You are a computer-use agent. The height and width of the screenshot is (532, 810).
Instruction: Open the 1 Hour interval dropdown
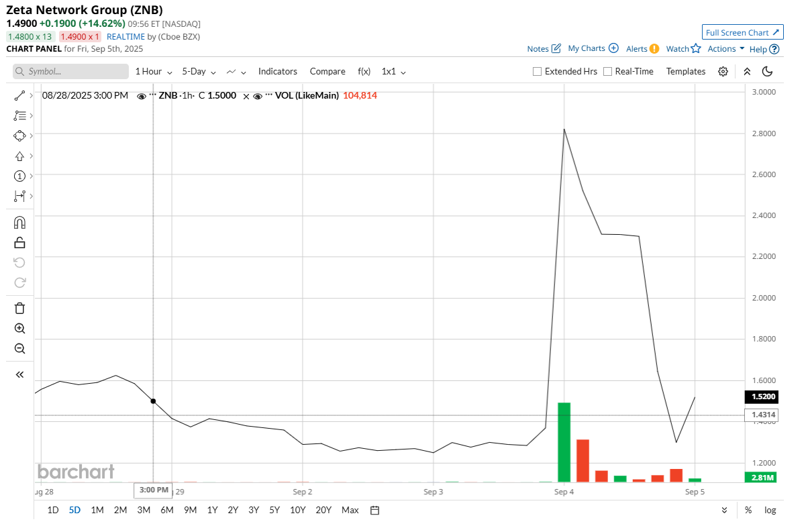[x=154, y=71]
